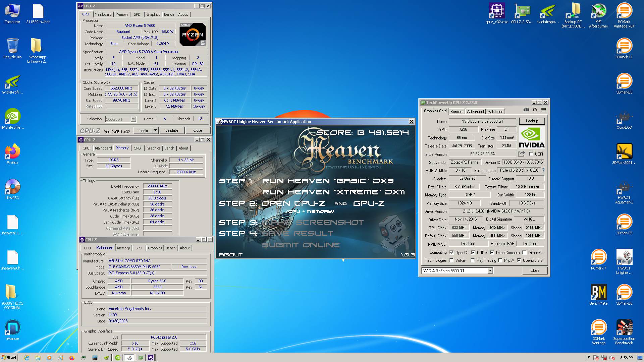The width and height of the screenshot is (644, 362).
Task: Open the Computer desktop icon
Action: tap(12, 14)
